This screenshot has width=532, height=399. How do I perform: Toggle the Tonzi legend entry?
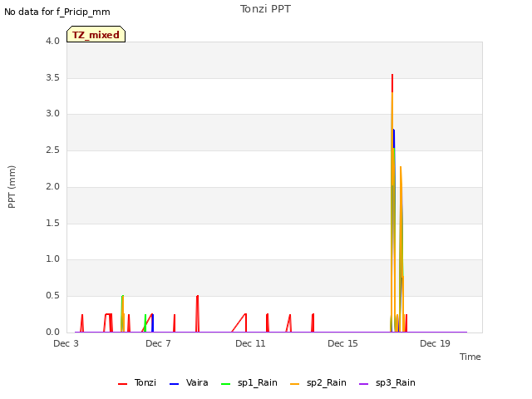tap(137, 382)
